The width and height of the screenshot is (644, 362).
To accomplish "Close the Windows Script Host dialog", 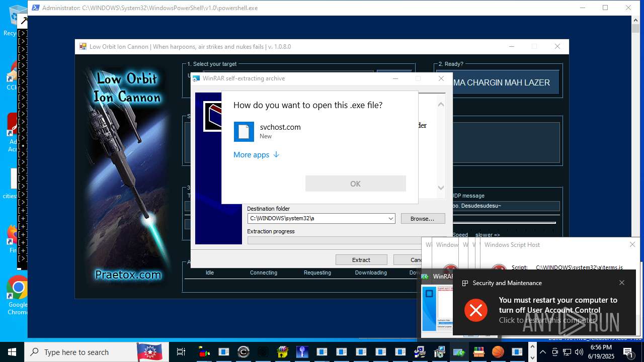I will 632,244.
